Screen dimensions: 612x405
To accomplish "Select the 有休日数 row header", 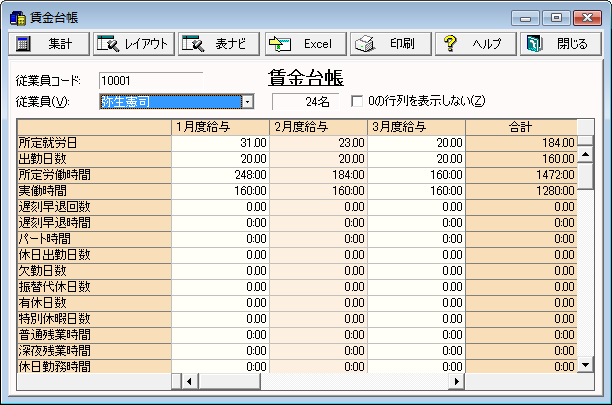I will (x=95, y=302).
